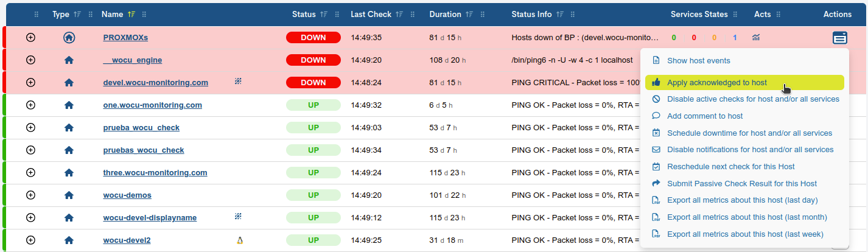Image resolution: width=868 pixels, height=252 pixels.
Task: Click drag handle next to Services States header
Action: (735, 15)
